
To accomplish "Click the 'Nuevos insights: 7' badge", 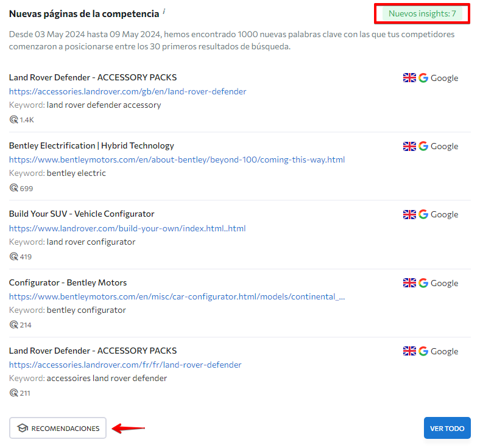I will (x=422, y=13).
